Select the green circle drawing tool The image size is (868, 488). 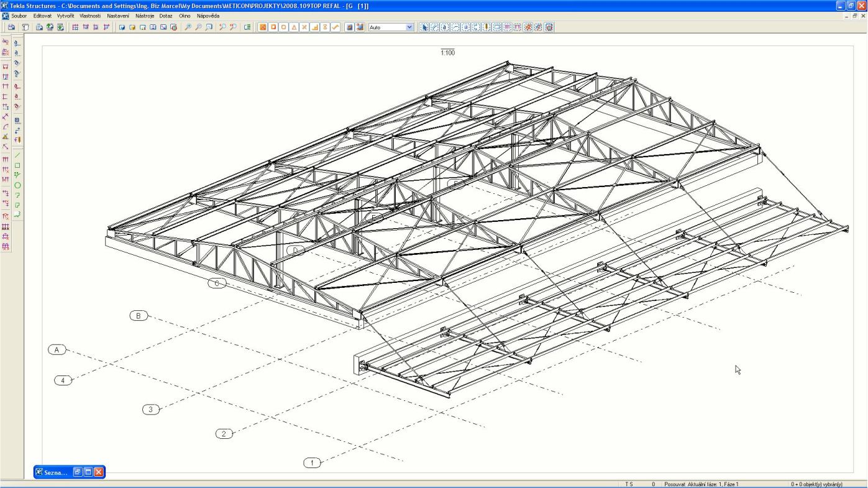[x=17, y=185]
